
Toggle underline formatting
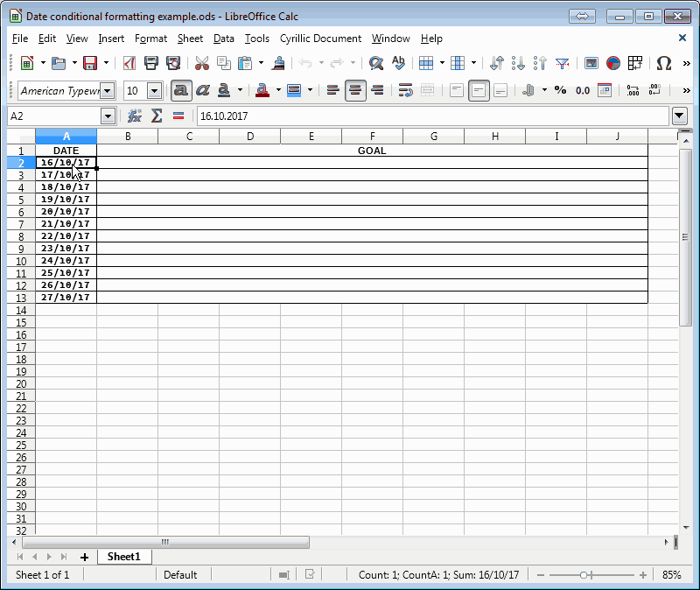[x=225, y=90]
